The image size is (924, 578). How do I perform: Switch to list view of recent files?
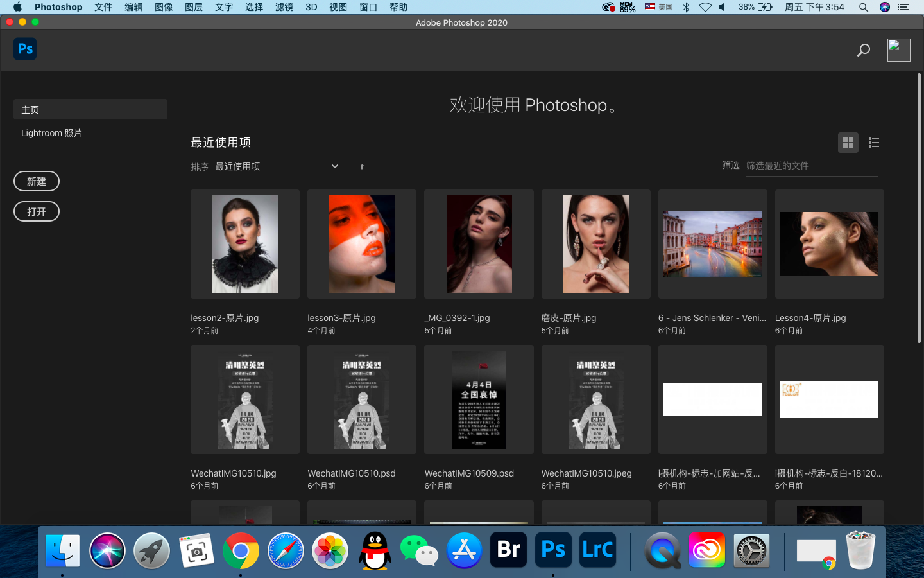(x=874, y=143)
